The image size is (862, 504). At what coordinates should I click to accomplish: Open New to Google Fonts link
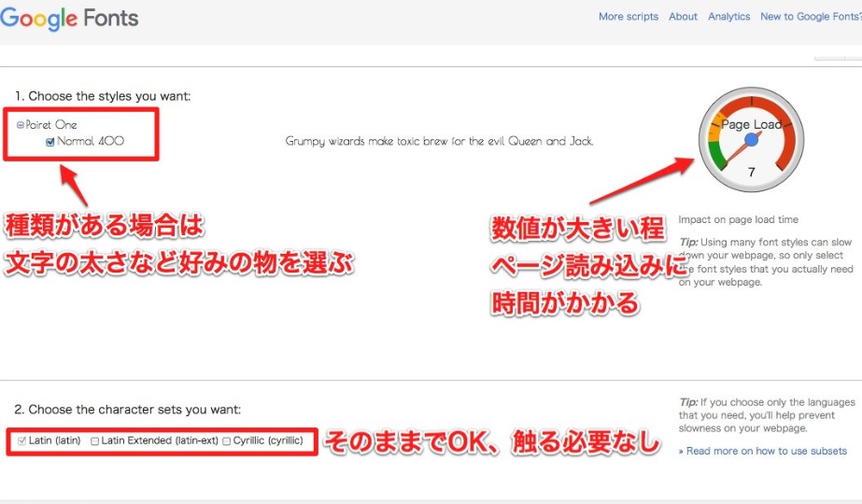[811, 17]
